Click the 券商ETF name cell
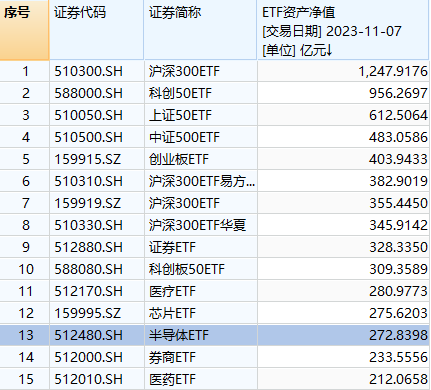This screenshot has height=390, width=431. pos(201,357)
